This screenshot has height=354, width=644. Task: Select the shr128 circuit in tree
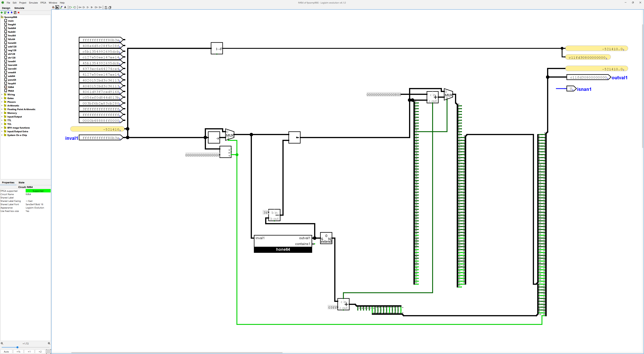[12, 58]
